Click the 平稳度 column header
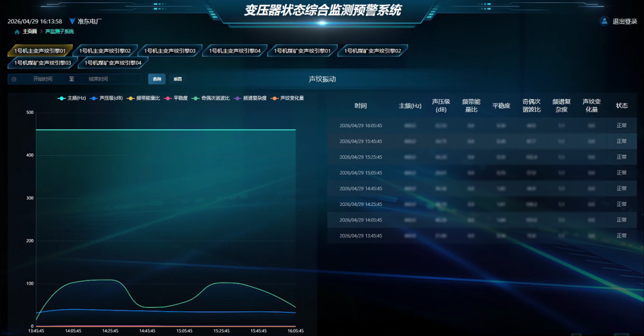 (501, 106)
